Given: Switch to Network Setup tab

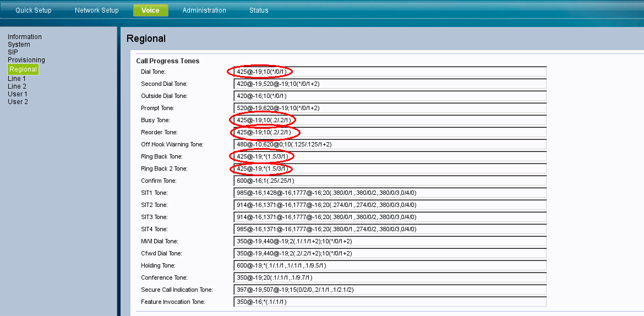Looking at the screenshot, I should pyautogui.click(x=96, y=10).
